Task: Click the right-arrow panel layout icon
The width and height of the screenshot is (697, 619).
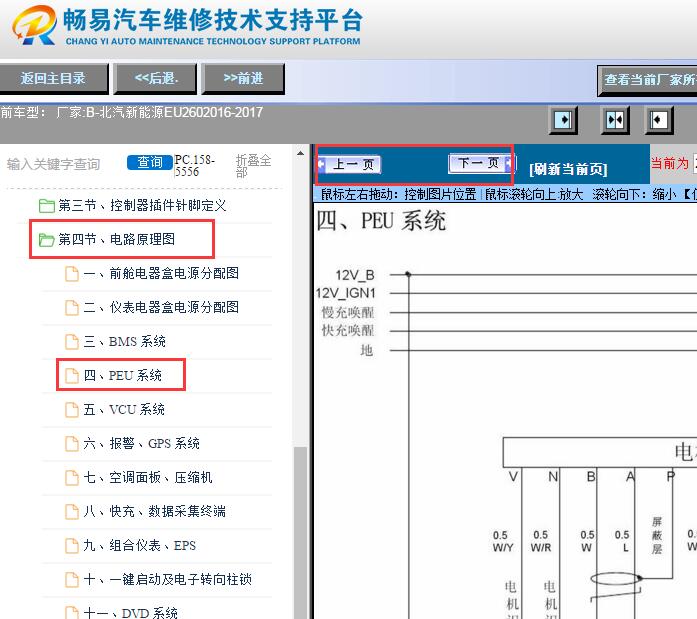Action: (563, 120)
